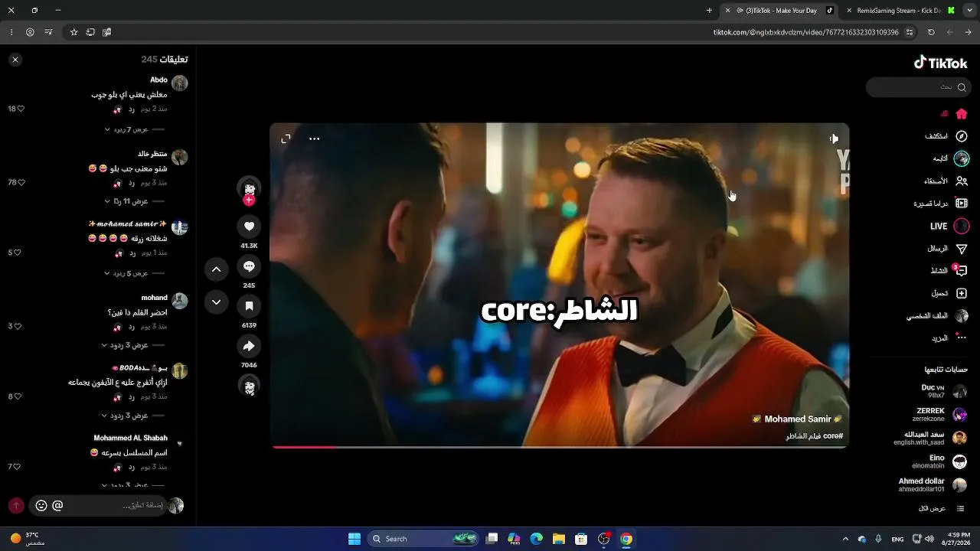This screenshot has height=551, width=980.
Task: Bookmark this page with the star icon
Action: tap(73, 32)
